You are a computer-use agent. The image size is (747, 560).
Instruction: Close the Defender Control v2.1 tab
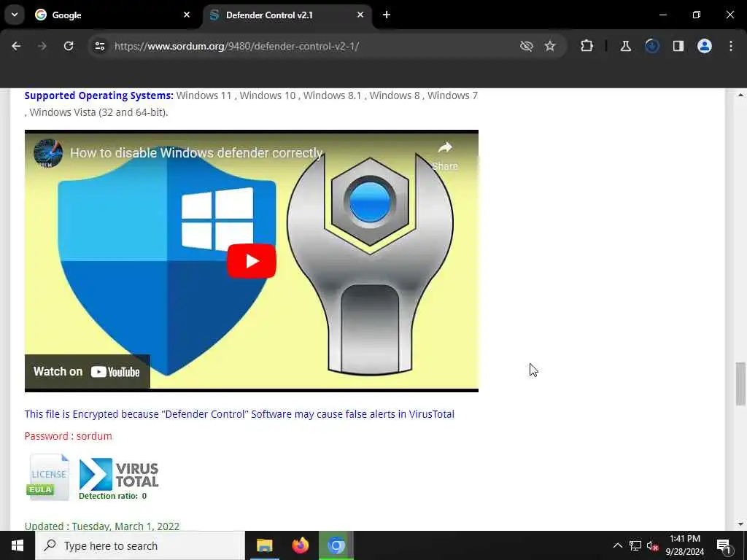pyautogui.click(x=360, y=15)
